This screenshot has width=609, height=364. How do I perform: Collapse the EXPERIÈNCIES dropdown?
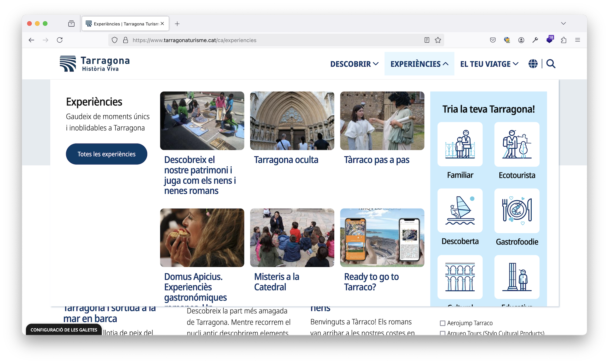click(x=419, y=64)
